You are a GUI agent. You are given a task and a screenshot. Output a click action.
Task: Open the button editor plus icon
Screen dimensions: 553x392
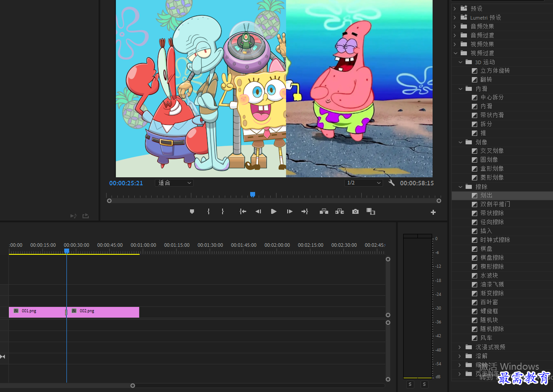point(433,212)
